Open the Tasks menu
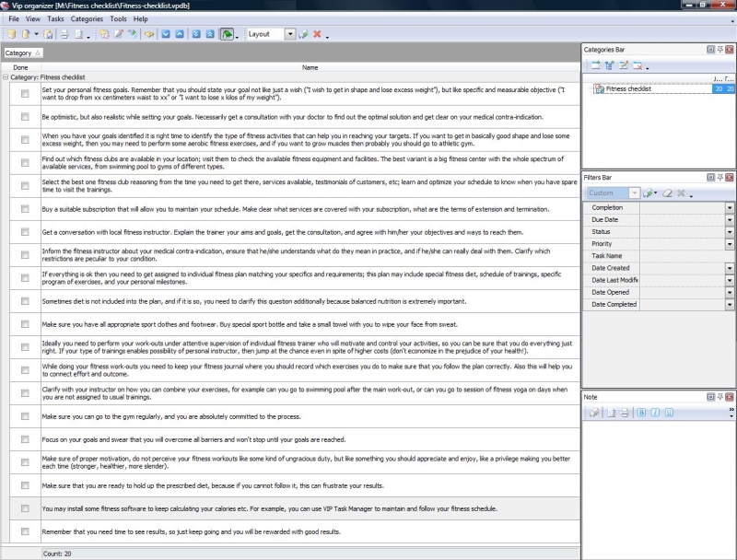737x560 pixels. click(x=55, y=18)
